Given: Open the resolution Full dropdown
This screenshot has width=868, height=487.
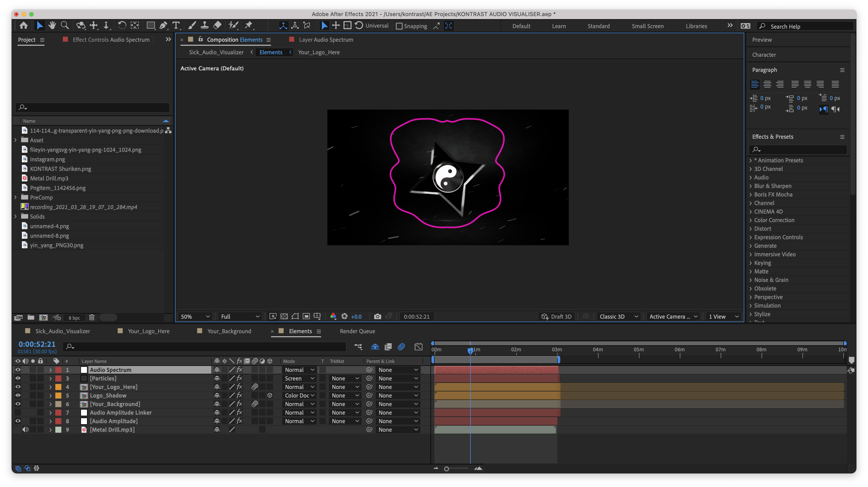Looking at the screenshot, I should (240, 317).
